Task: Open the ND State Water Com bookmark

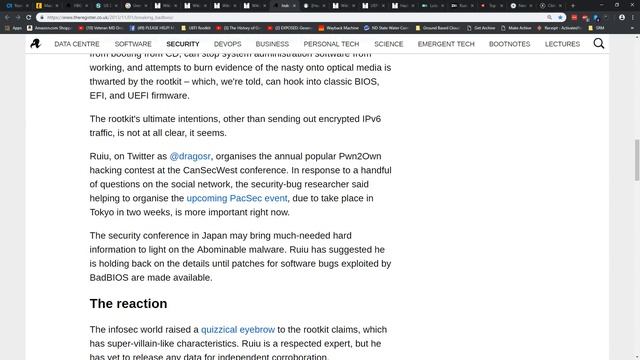Action: point(386,28)
